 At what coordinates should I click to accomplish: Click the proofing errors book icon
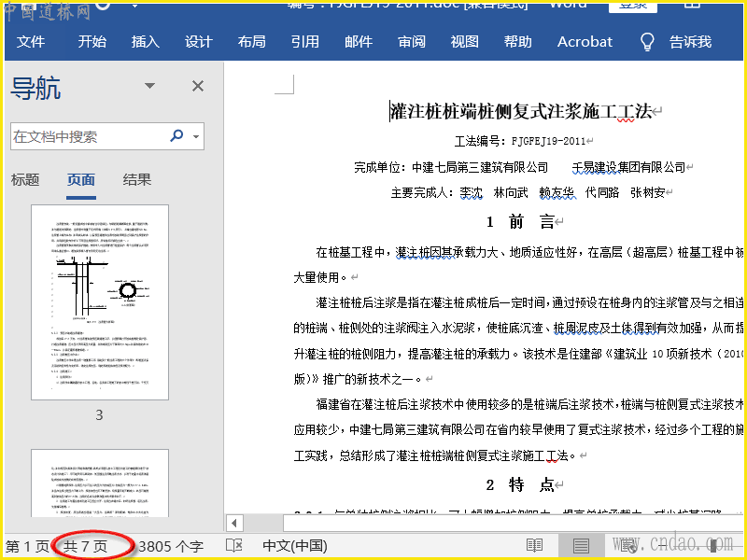(x=234, y=545)
